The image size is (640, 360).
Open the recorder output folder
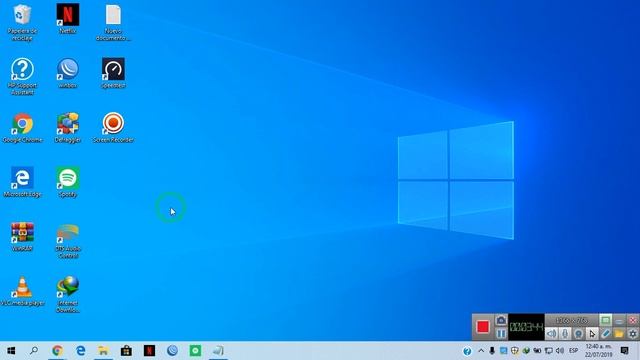619,334
